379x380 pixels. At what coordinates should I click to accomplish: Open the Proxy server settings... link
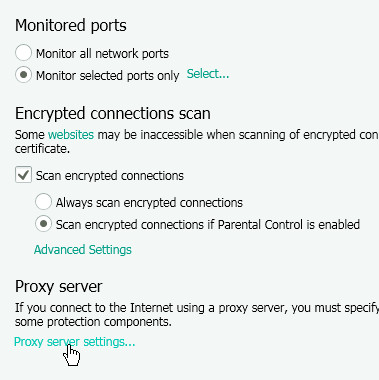(x=75, y=342)
